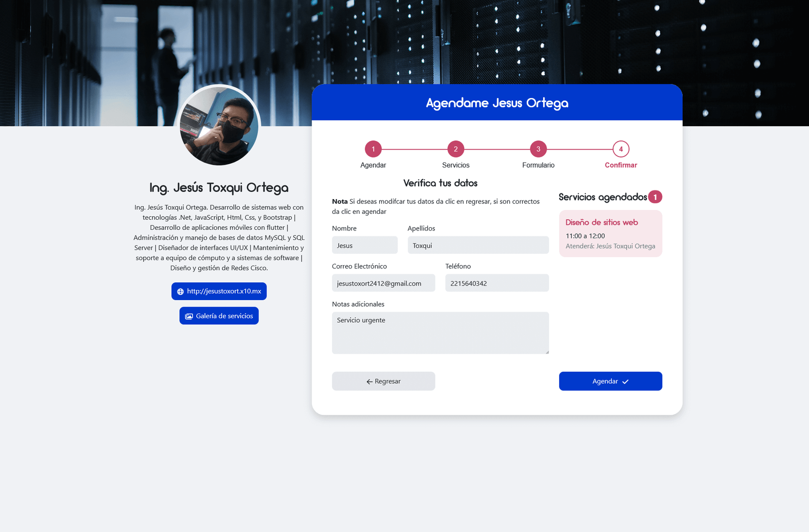Screen dimensions: 809x532
Task: Open Galería de servicios
Action: (224, 316)
